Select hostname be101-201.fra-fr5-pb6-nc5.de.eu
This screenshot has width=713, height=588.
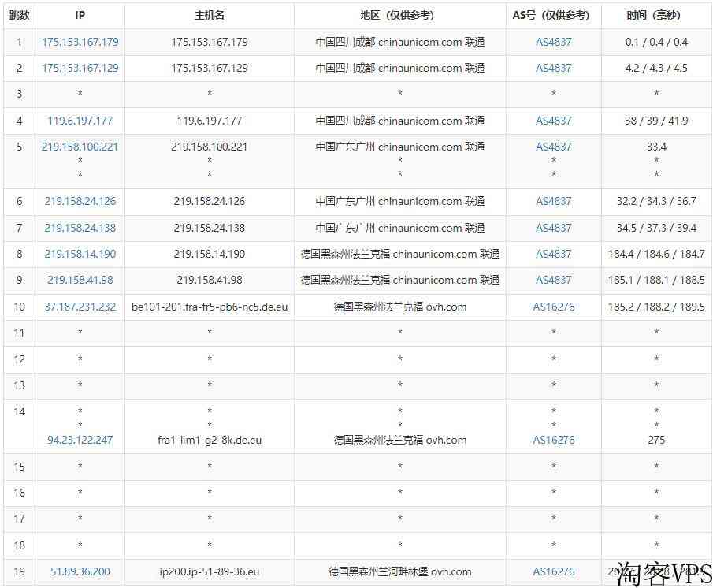[x=209, y=307]
